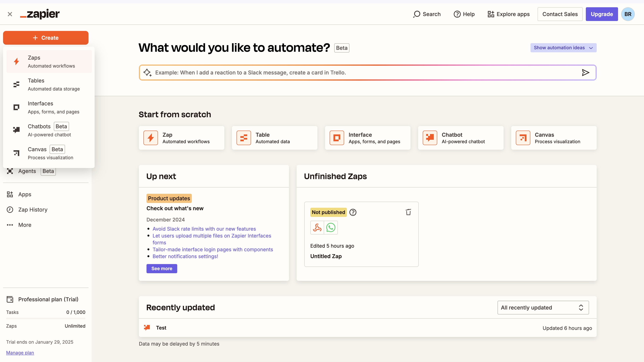Click the Interface card icon
Image resolution: width=644 pixels, height=362 pixels.
337,138
